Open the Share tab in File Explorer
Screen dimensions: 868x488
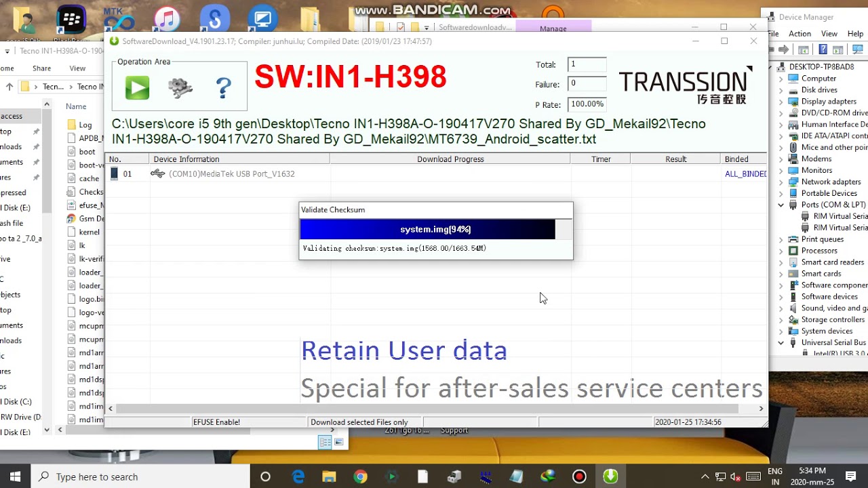tap(41, 68)
